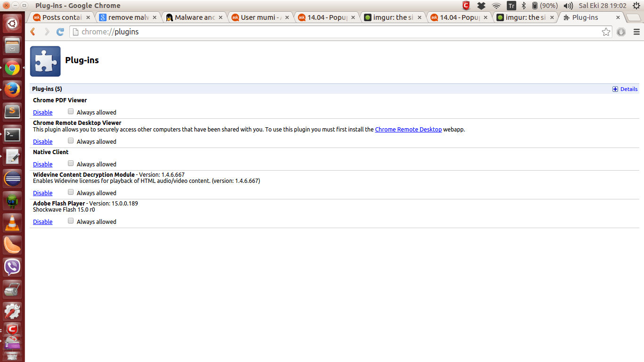Check Always allowed for Adobe Flash Player
The image size is (644, 362).
[71, 221]
